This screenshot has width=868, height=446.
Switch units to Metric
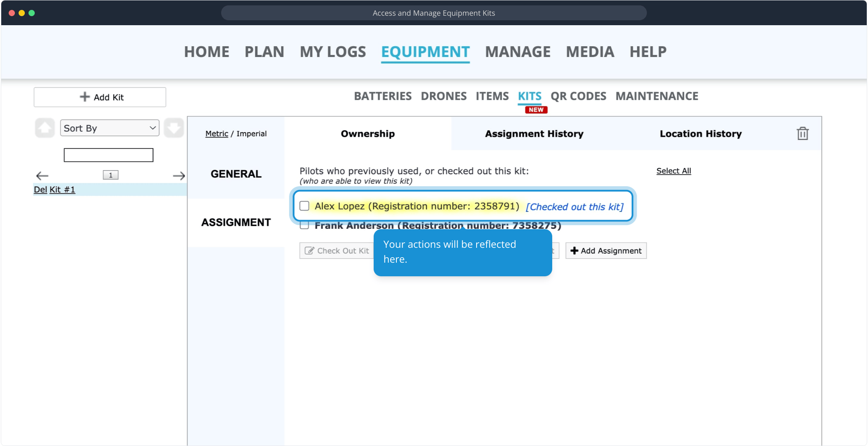[217, 133]
